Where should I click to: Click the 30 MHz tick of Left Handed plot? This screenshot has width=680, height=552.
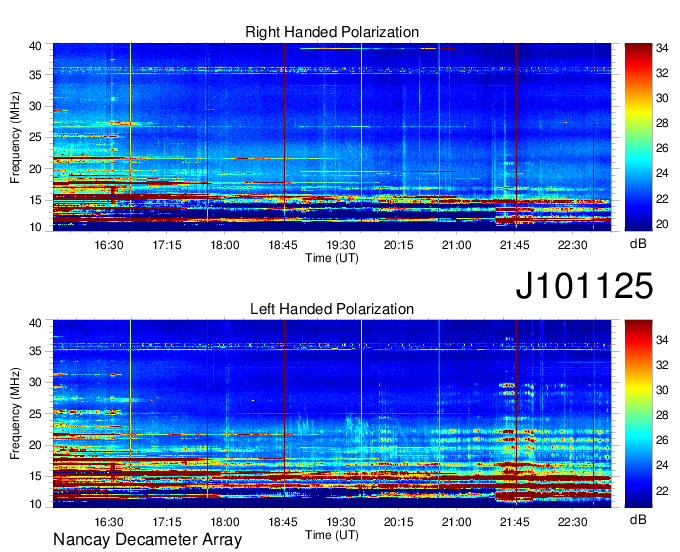pos(36,382)
